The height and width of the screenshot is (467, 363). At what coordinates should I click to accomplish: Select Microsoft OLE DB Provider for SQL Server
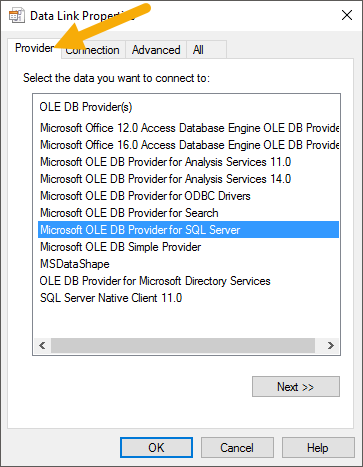click(x=188, y=230)
